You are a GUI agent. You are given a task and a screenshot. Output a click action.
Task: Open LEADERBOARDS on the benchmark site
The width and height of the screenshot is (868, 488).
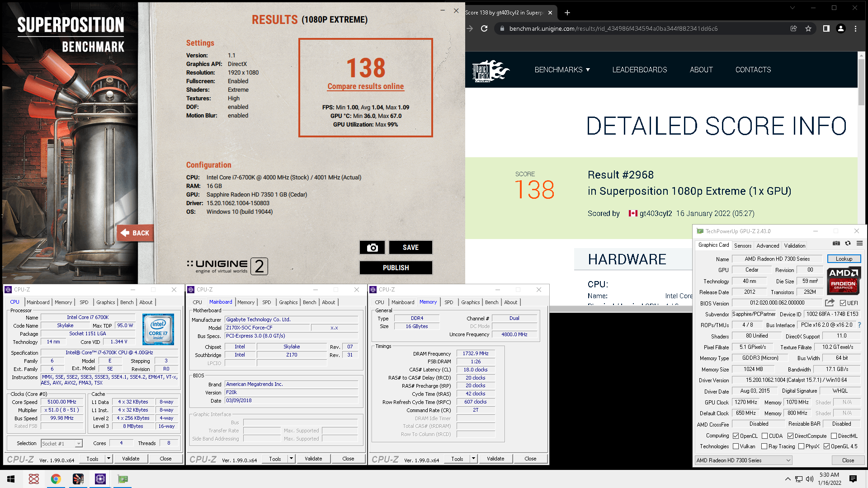point(639,70)
